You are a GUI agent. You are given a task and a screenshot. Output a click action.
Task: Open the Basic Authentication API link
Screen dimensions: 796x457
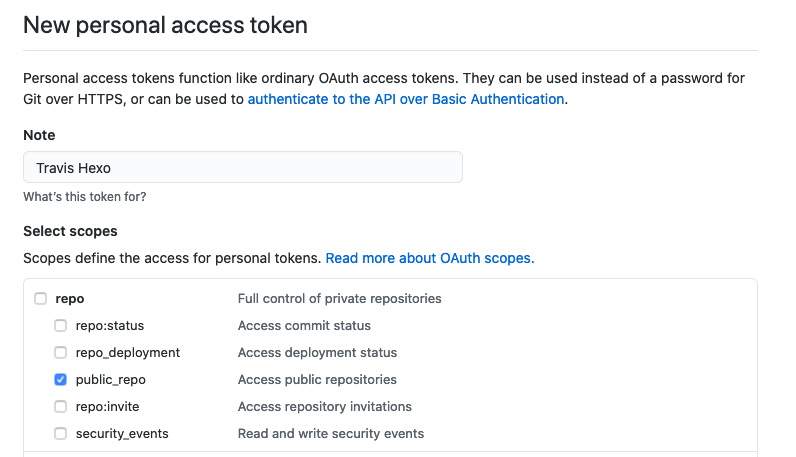click(x=406, y=99)
